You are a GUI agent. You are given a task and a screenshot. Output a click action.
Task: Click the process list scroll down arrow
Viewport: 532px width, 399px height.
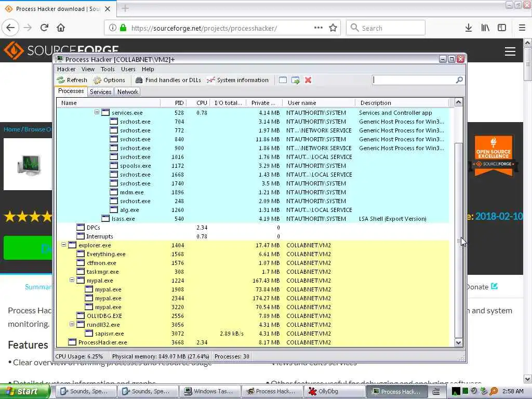click(x=458, y=342)
